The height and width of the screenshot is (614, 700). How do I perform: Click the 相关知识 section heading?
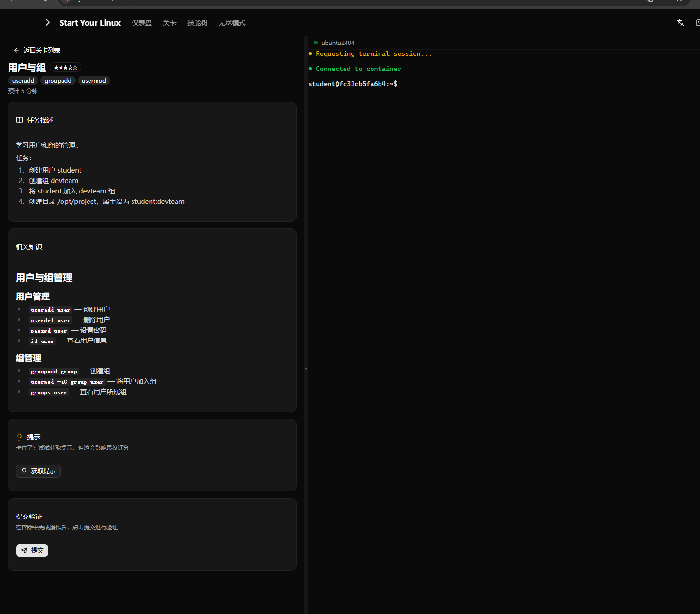point(29,247)
